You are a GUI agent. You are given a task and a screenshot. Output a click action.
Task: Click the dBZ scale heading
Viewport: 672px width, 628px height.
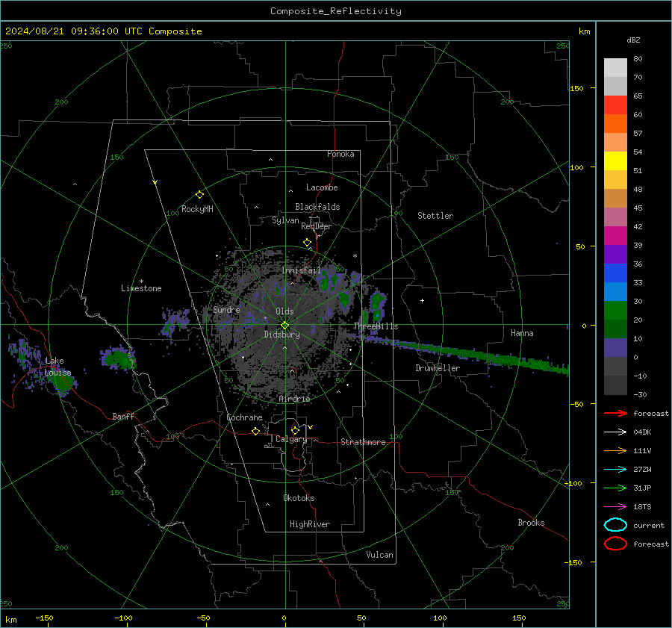[x=633, y=40]
